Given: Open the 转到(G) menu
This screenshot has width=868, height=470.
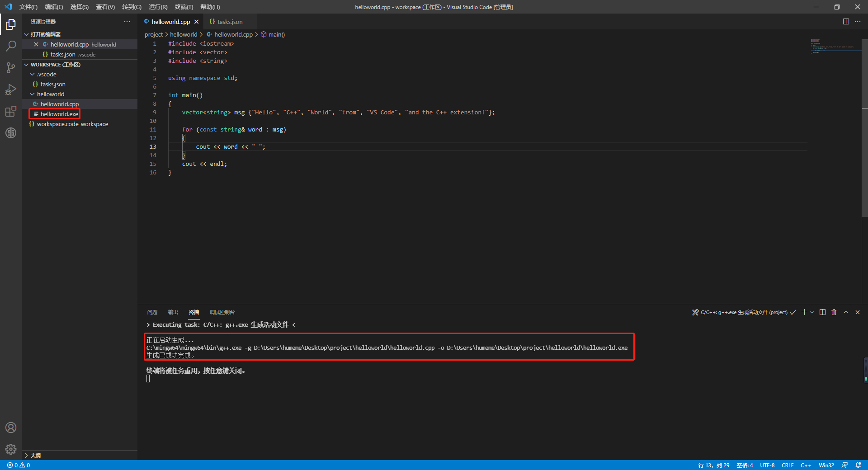Looking at the screenshot, I should (x=132, y=7).
